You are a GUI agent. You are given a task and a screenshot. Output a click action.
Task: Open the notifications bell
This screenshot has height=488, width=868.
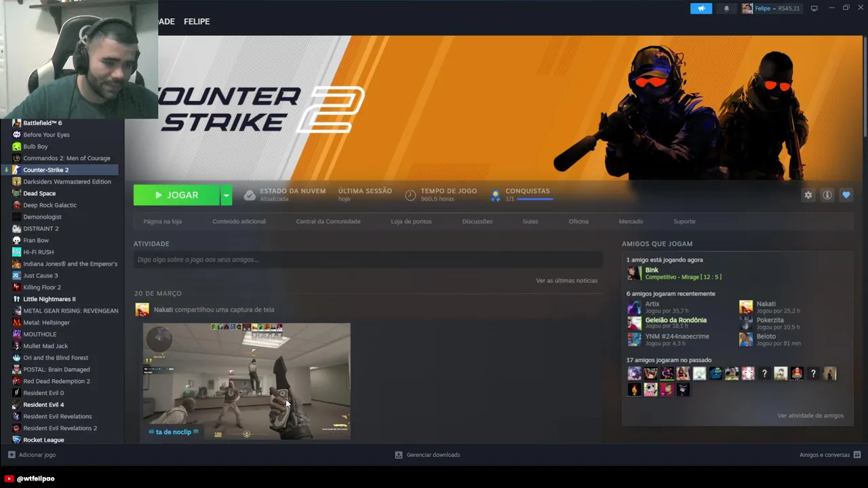coord(727,8)
